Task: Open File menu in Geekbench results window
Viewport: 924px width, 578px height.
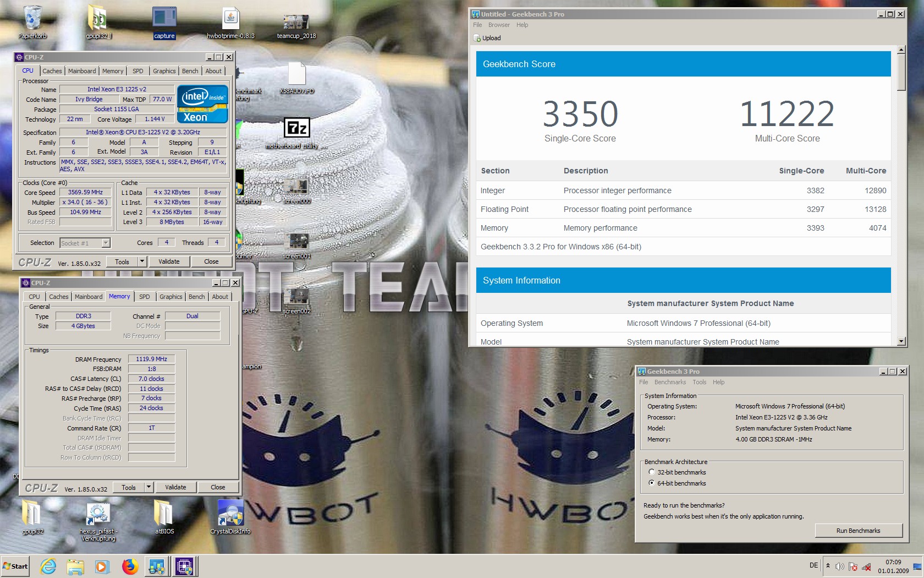Action: tap(477, 25)
